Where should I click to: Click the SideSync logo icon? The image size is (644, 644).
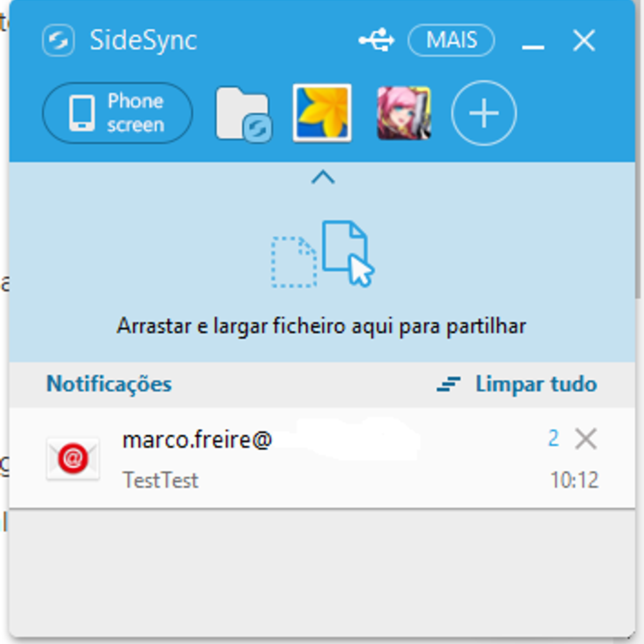pyautogui.click(x=58, y=40)
